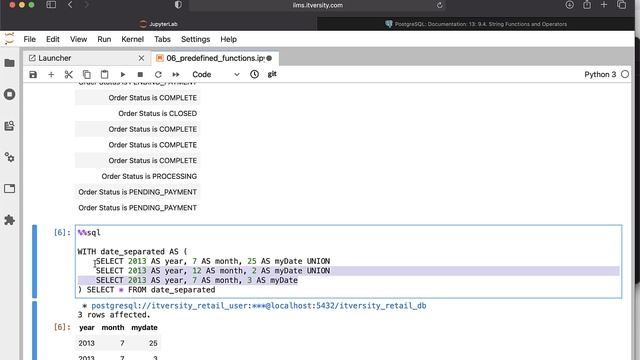Switch to PostgreSQL Documentation browser tab
This screenshot has width=640, height=360.
click(x=476, y=24)
